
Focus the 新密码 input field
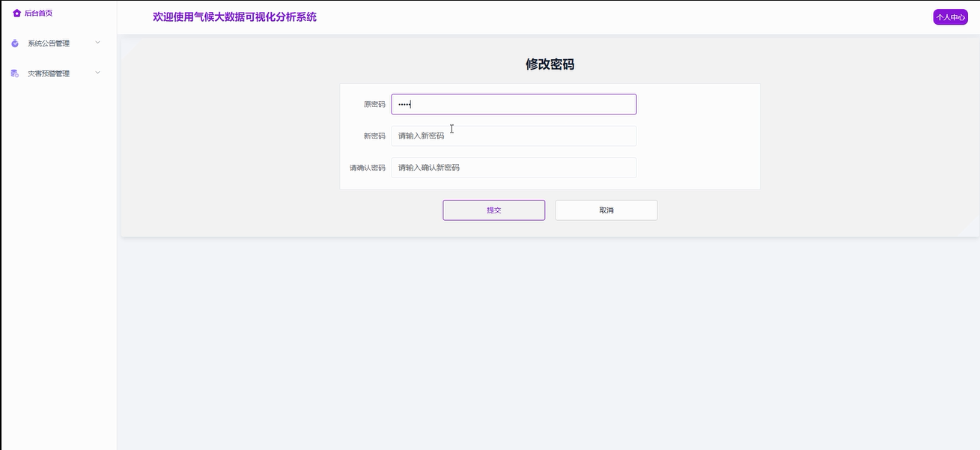point(514,136)
